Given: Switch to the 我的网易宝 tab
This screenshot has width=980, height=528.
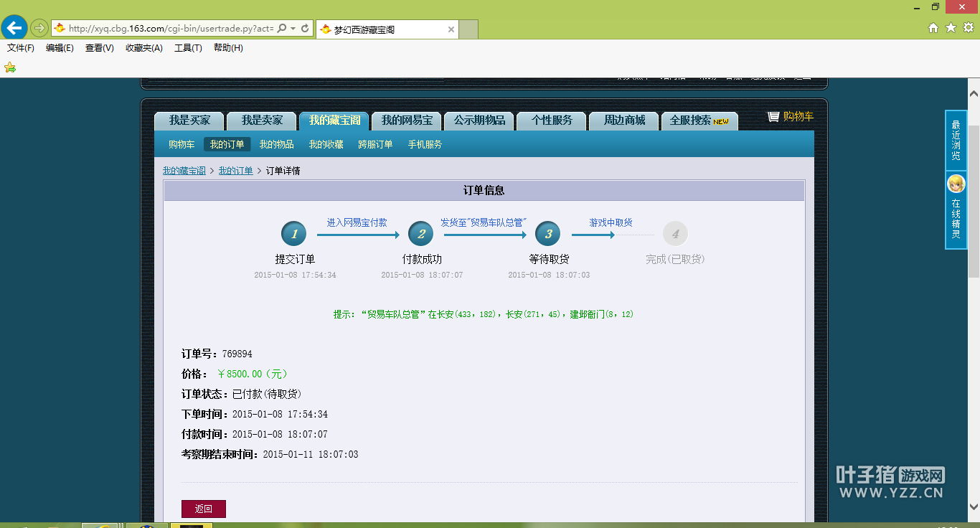Looking at the screenshot, I should tap(407, 121).
